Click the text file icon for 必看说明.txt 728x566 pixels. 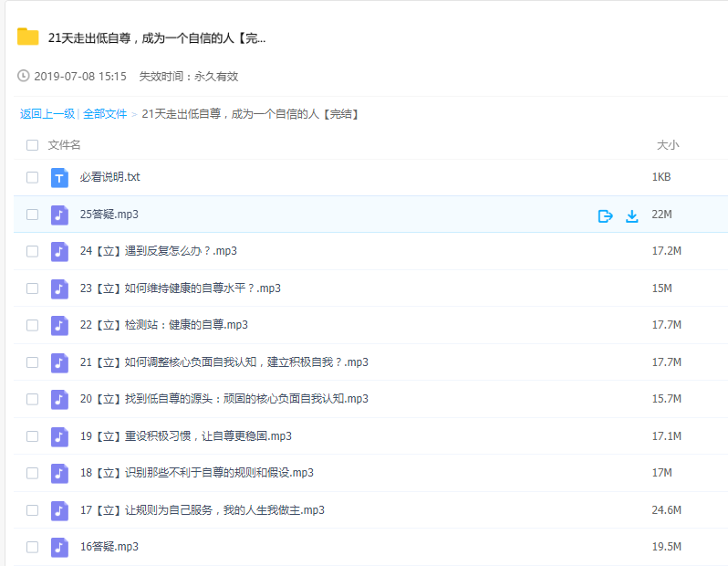tap(59, 177)
